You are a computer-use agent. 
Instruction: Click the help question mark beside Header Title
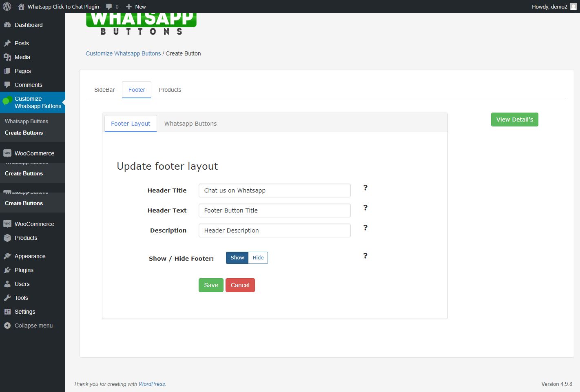coord(365,188)
